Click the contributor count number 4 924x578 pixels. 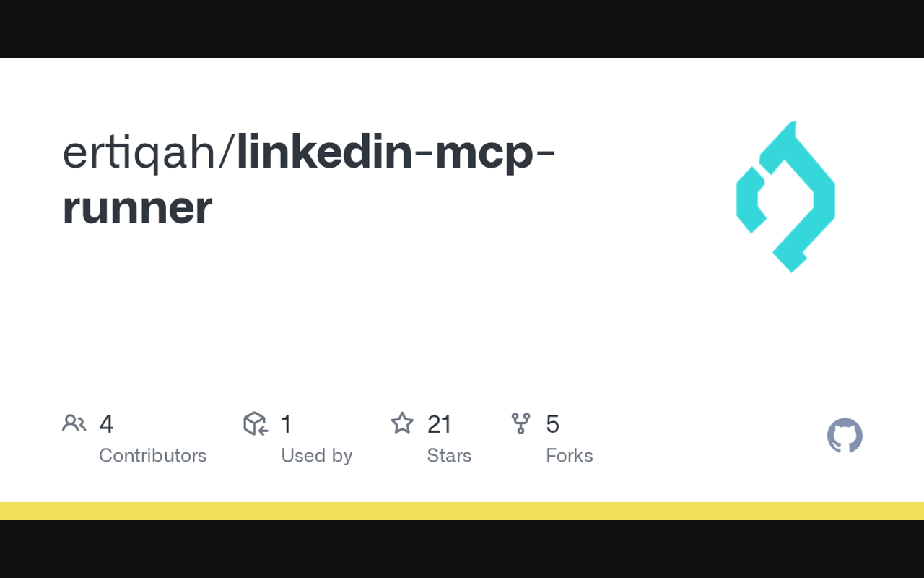pos(106,424)
